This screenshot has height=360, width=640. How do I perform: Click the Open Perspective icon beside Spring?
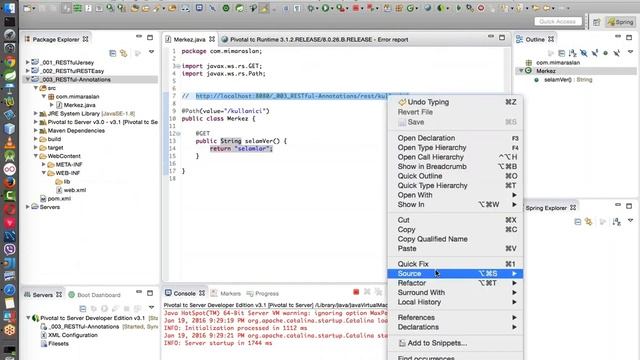(x=596, y=22)
